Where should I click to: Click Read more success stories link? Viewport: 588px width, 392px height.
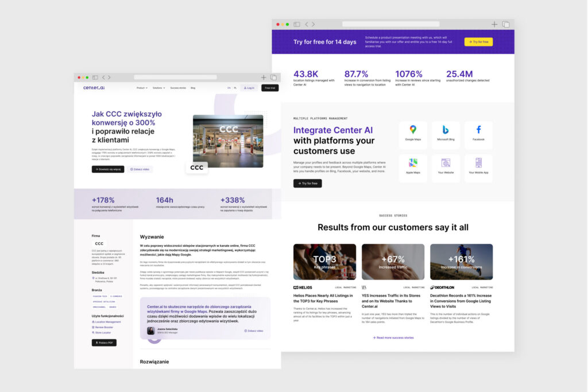(393, 337)
